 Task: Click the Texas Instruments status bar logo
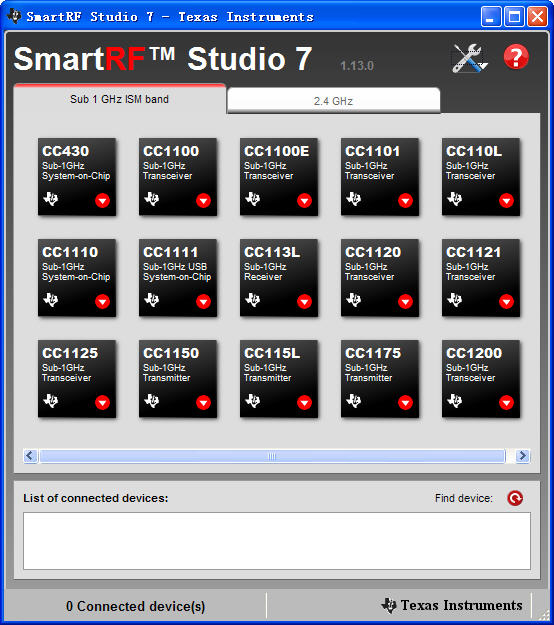pos(452,605)
